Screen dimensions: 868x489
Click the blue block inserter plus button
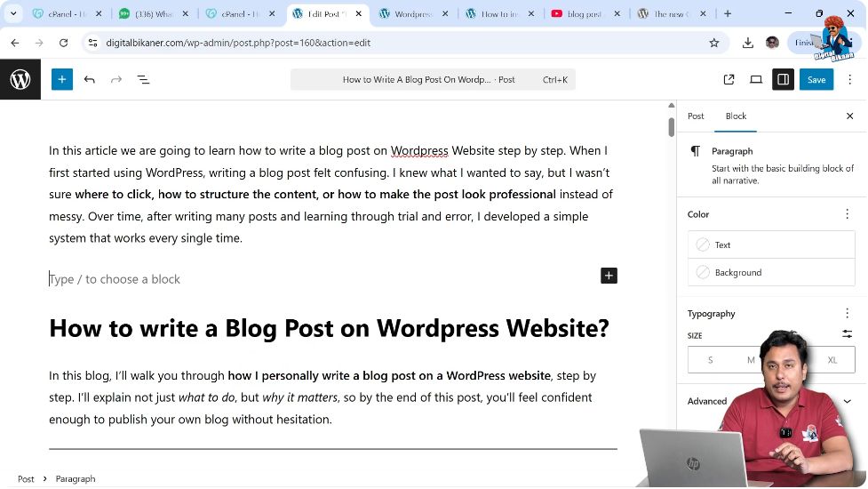[x=62, y=79]
